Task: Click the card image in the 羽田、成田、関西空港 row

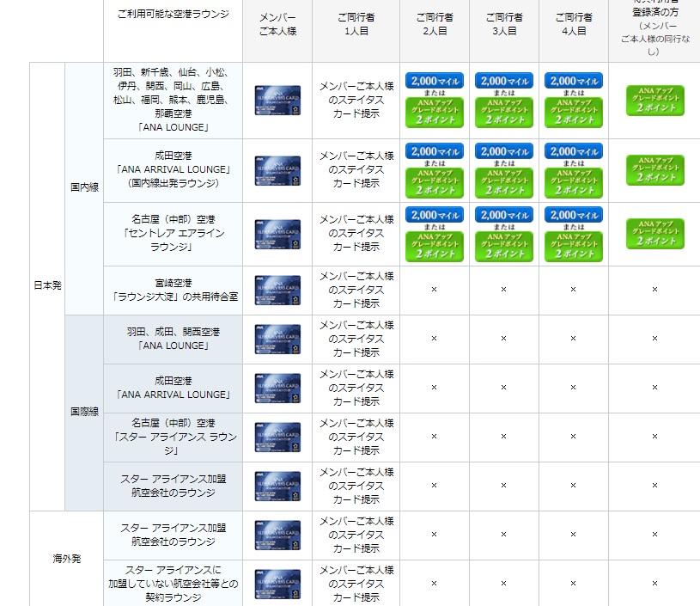Action: [277, 340]
